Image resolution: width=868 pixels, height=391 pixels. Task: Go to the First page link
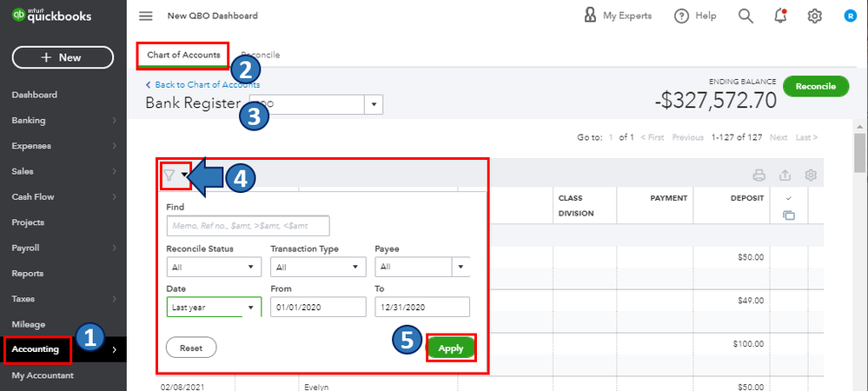pos(653,137)
